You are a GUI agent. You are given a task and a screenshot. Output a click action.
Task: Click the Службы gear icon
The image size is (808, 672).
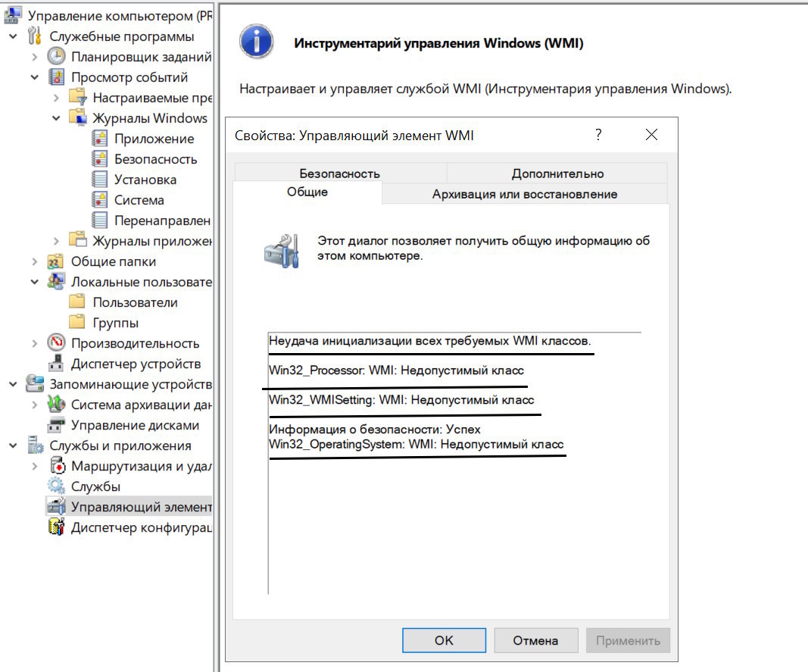(x=57, y=486)
